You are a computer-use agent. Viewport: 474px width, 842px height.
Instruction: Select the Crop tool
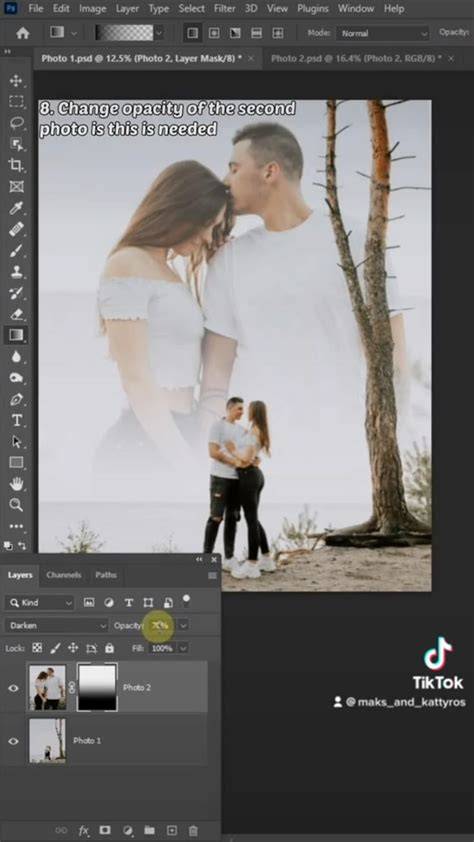16,165
